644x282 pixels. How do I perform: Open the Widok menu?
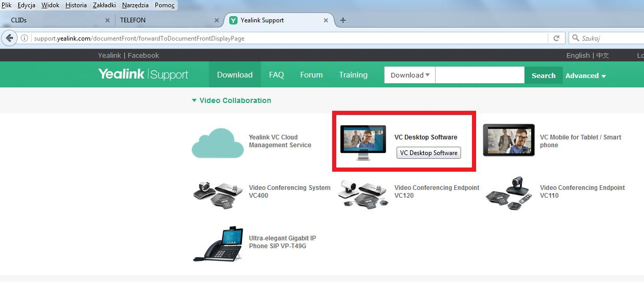(50, 5)
